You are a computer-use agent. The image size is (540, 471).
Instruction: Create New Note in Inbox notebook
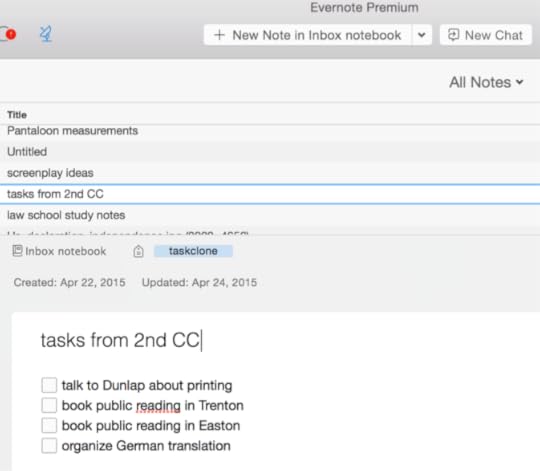tap(307, 35)
